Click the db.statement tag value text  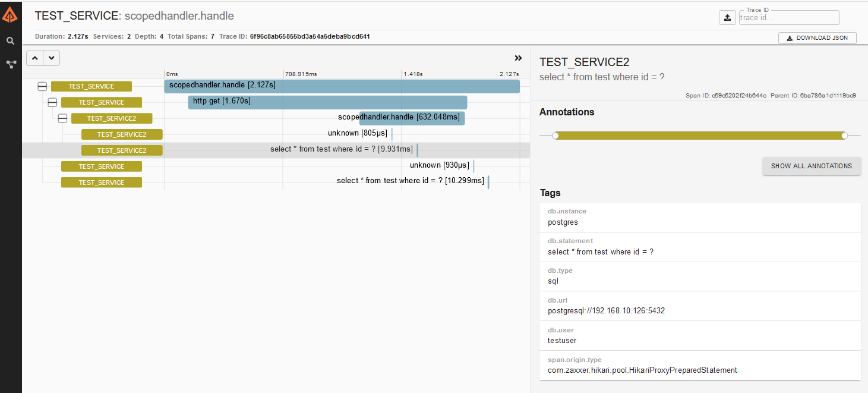tap(601, 252)
